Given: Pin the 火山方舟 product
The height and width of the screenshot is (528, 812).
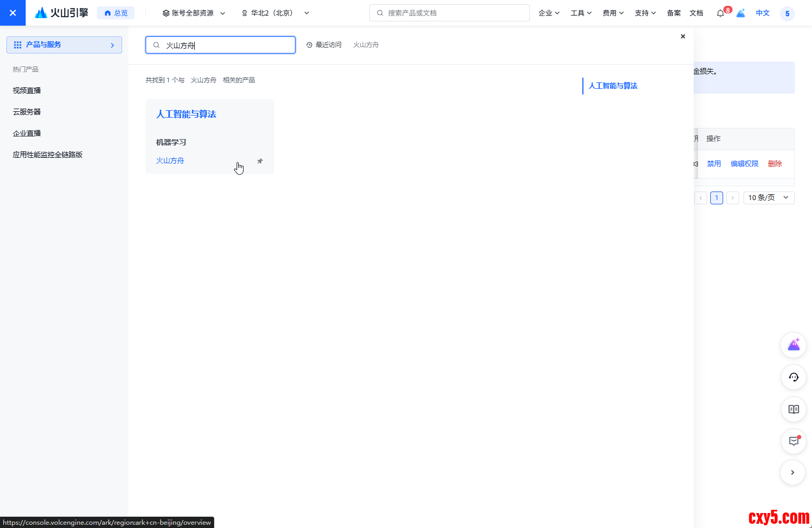Looking at the screenshot, I should pyautogui.click(x=260, y=161).
